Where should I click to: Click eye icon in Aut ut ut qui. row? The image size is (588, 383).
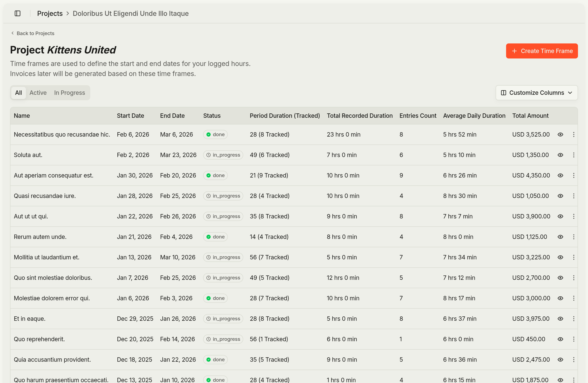click(x=560, y=216)
